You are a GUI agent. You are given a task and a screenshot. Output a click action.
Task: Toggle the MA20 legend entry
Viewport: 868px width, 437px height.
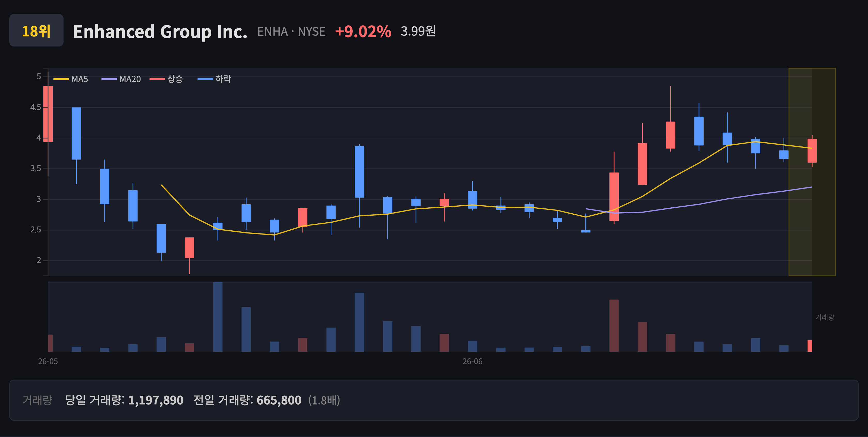tap(121, 79)
